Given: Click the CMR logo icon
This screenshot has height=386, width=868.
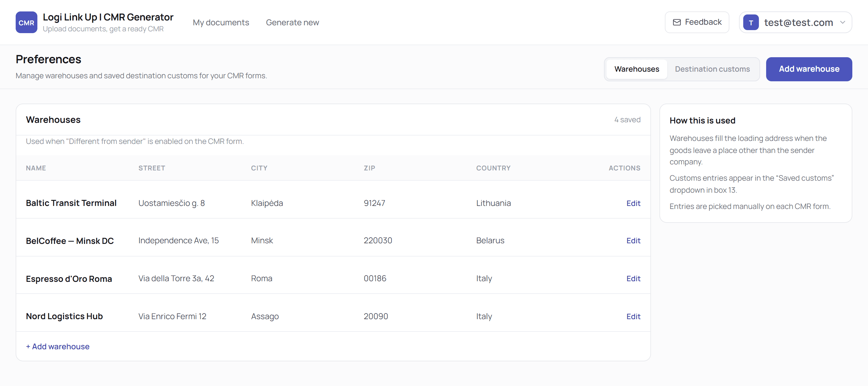Looking at the screenshot, I should [x=26, y=22].
